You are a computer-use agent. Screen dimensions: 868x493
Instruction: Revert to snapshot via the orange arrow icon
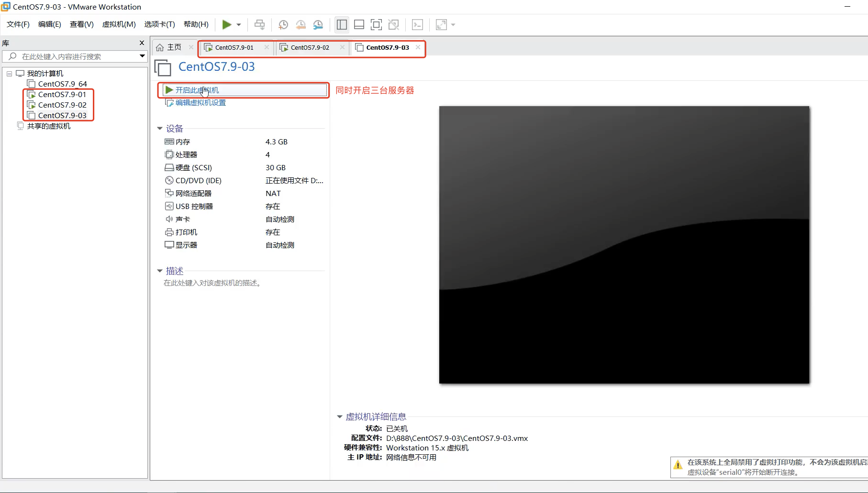coord(300,24)
